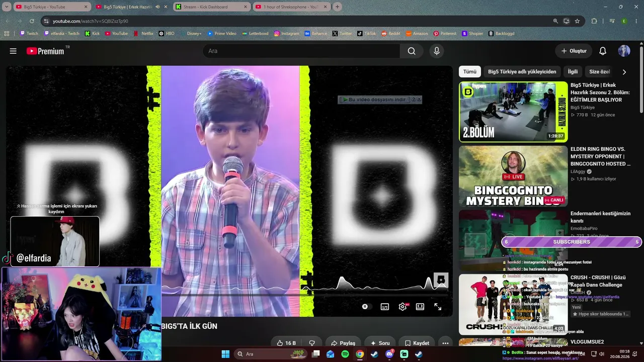
Task: Open the EĞİTİMLER BAŞLIYOR 2.BÖLÜM thumbnail
Action: (x=513, y=112)
